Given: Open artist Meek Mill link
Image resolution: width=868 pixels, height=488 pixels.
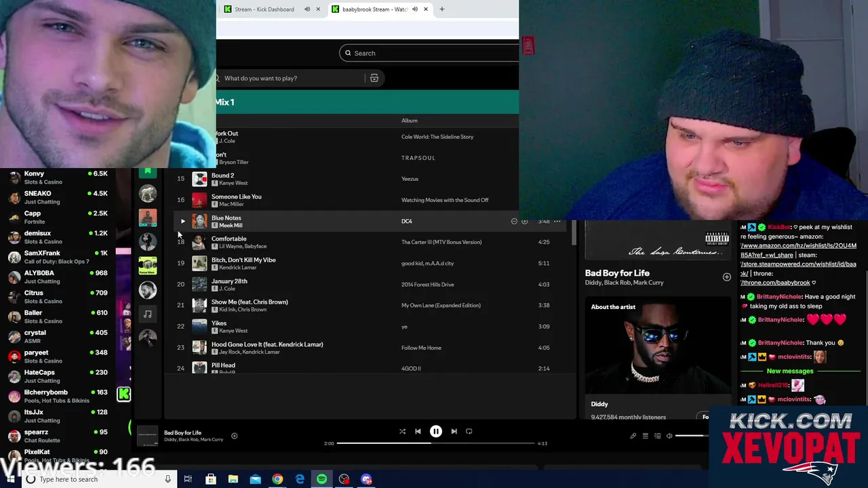Looking at the screenshot, I should click(x=231, y=225).
